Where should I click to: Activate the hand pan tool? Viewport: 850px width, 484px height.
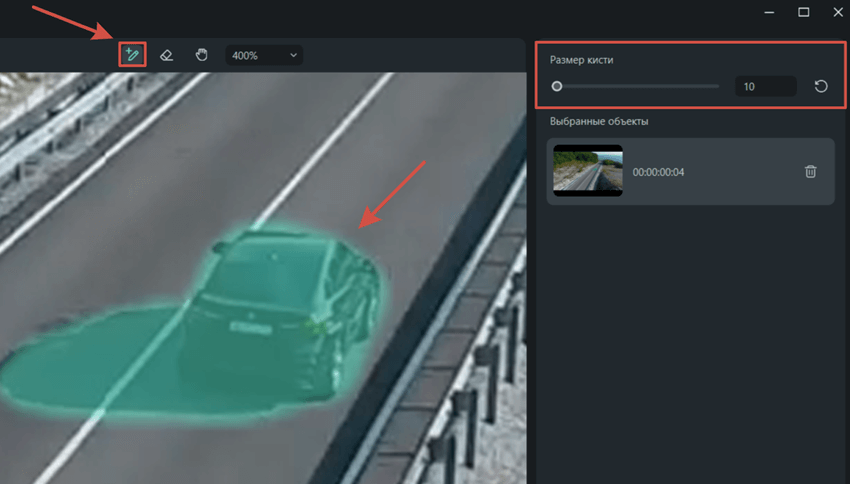coord(201,55)
